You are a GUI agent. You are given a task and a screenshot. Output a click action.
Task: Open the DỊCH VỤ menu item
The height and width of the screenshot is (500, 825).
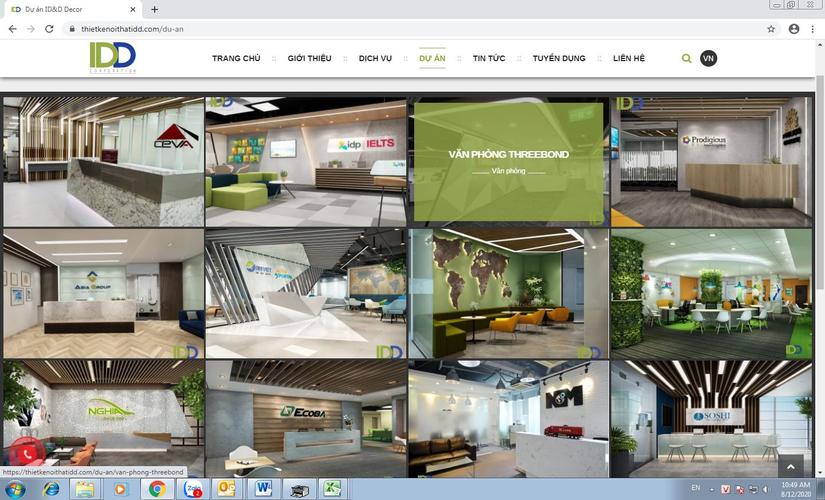[x=375, y=59]
